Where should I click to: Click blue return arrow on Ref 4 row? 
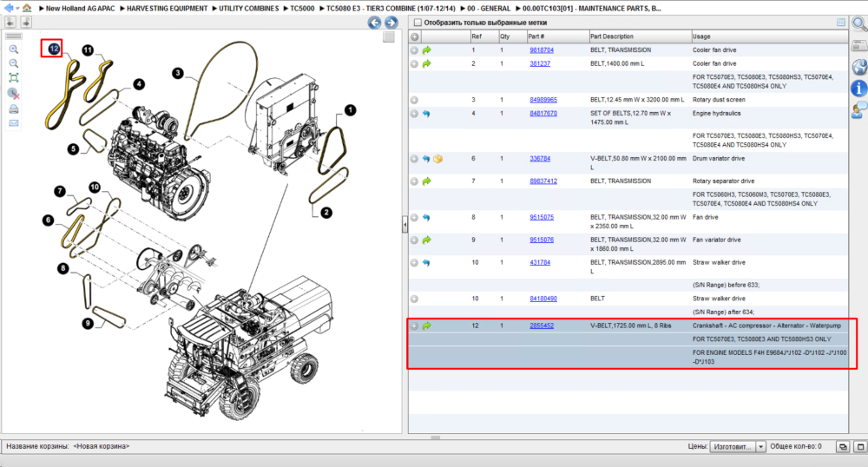click(426, 114)
